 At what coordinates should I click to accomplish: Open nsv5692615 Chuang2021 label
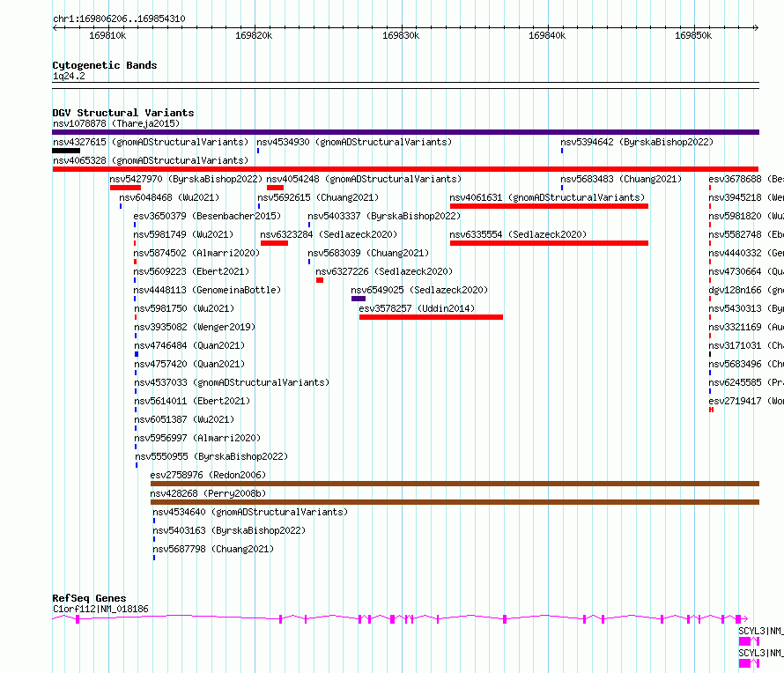(317, 197)
